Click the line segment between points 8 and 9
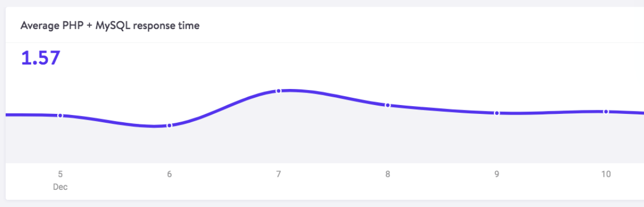Viewport: 644px width, 207px height. [x=442, y=110]
